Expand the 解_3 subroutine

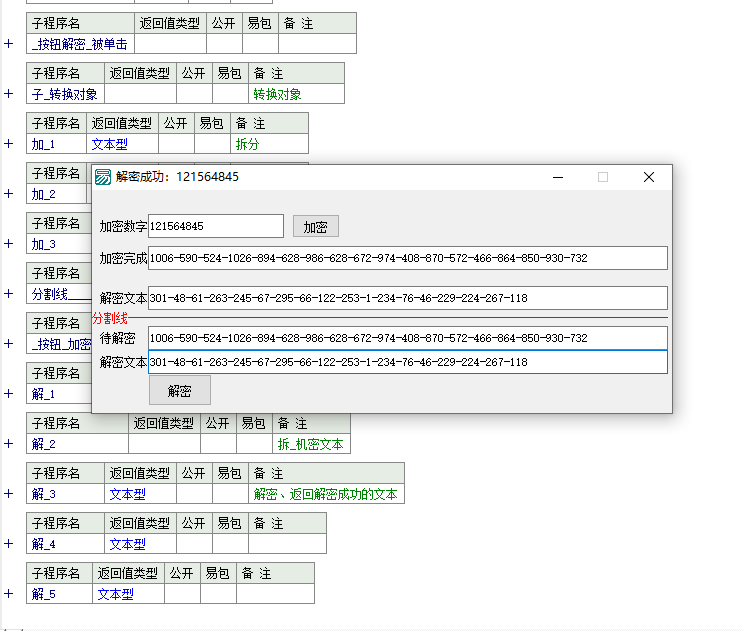(9, 494)
